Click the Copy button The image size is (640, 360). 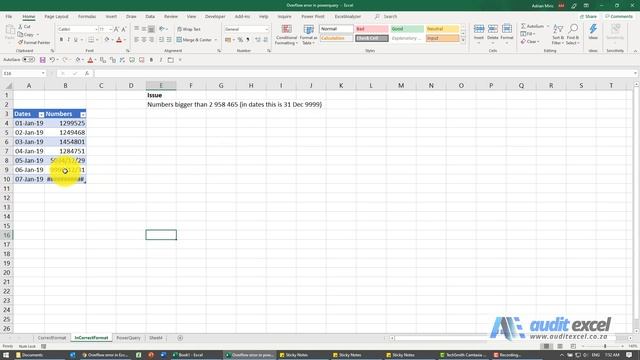point(27,35)
